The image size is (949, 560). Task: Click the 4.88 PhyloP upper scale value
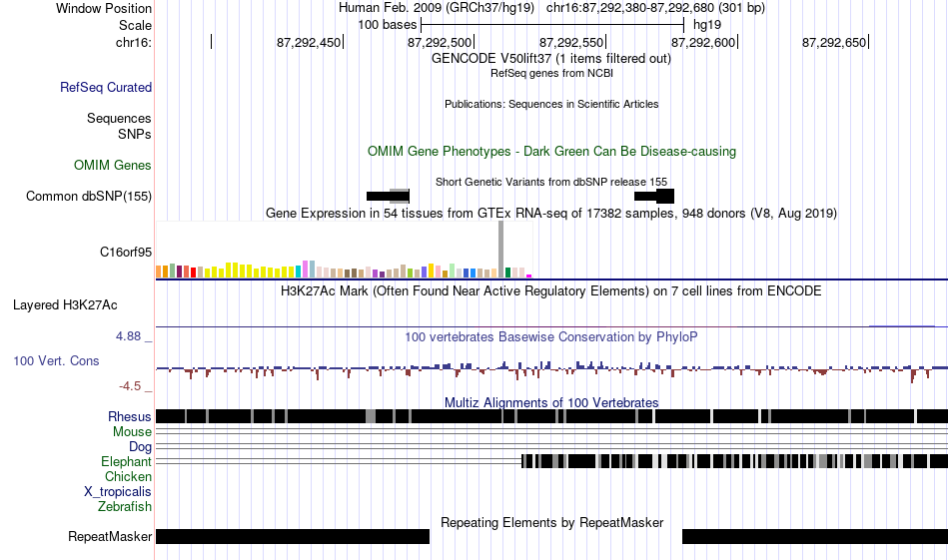coord(128,336)
